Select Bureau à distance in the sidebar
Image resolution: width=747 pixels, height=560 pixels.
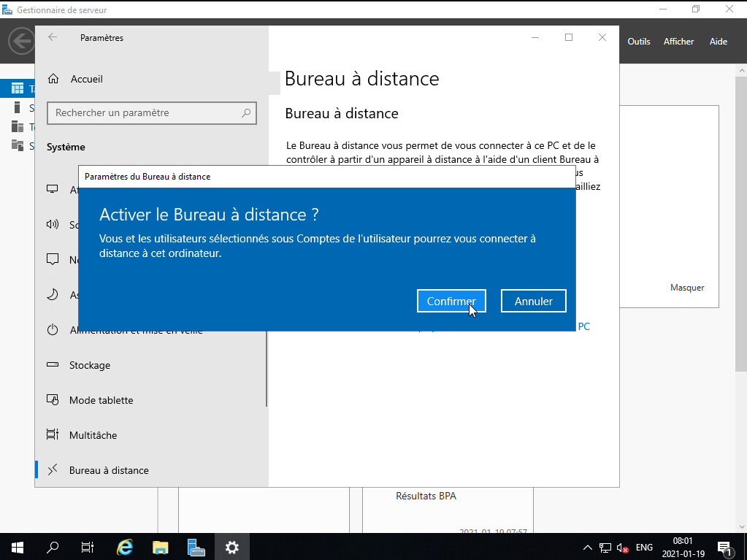[109, 470]
